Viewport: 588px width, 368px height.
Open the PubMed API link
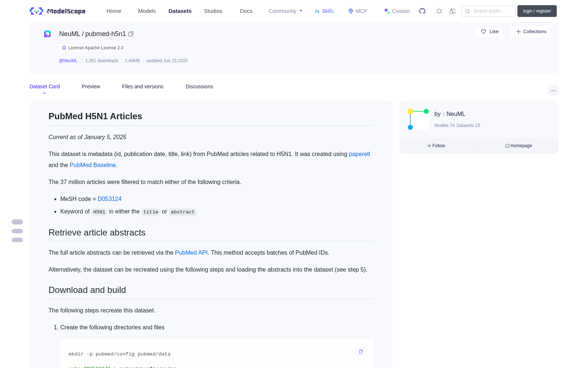pos(191,253)
